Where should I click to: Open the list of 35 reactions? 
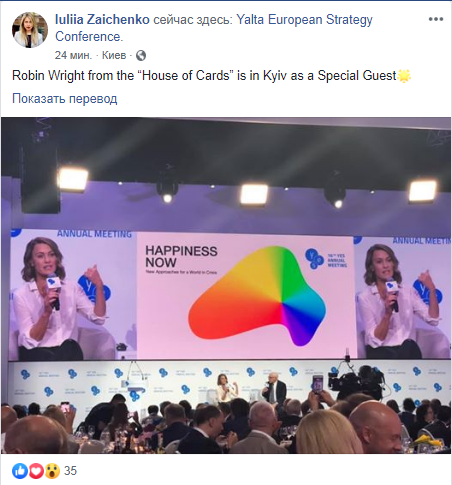click(70, 471)
